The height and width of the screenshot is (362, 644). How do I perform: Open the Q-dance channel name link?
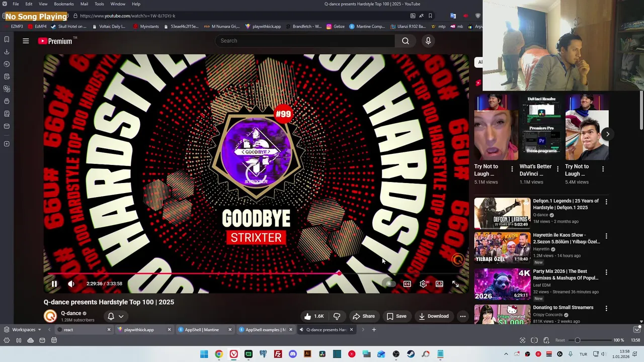(71, 313)
